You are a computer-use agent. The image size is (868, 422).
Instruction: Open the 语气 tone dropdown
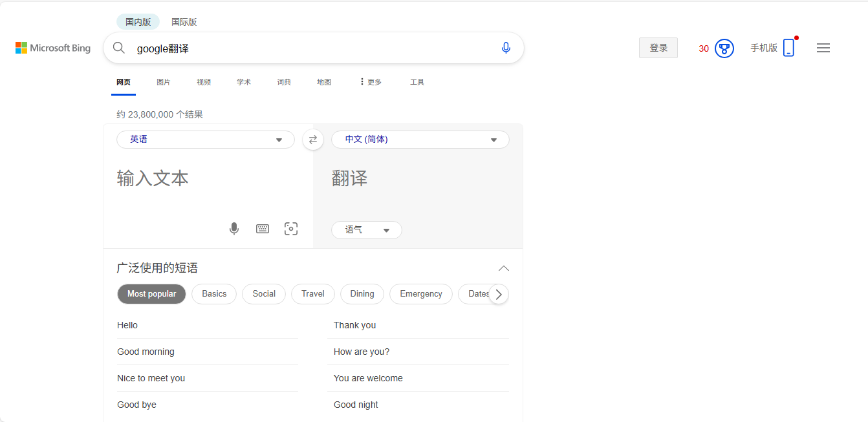coord(367,230)
